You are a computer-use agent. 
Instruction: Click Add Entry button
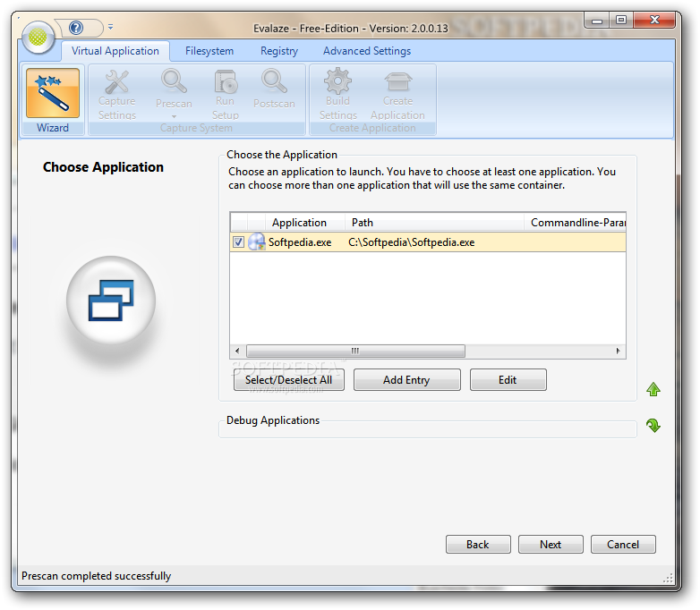406,380
